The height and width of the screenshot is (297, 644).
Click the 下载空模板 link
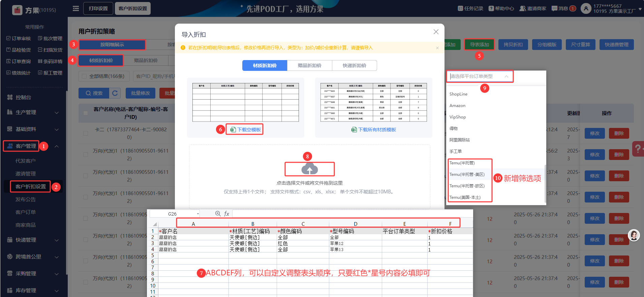click(249, 130)
